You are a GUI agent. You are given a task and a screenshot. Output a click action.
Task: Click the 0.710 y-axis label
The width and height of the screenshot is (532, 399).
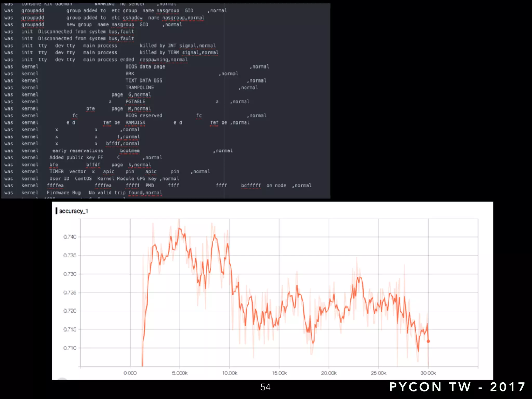point(70,348)
